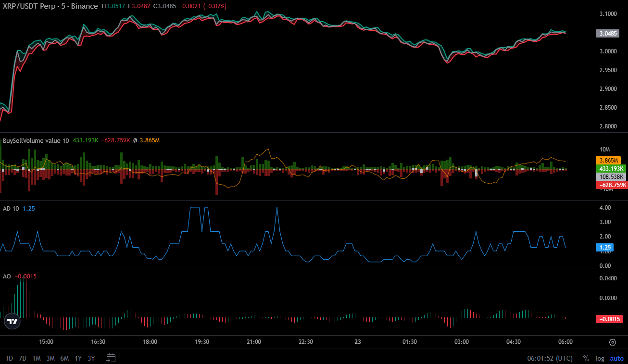Image resolution: width=628 pixels, height=364 pixels.
Task: Click the 2.8000 price axis tick
Action: point(608,126)
